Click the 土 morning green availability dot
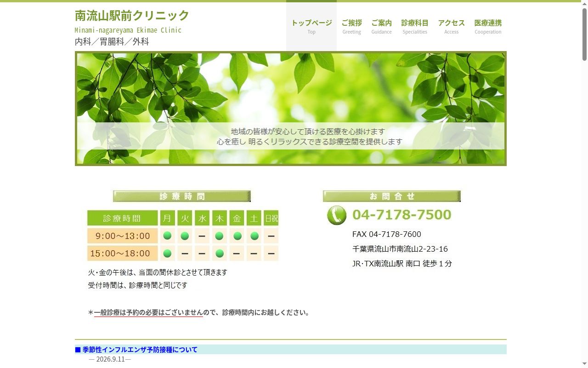The image size is (588, 368). 254,236
